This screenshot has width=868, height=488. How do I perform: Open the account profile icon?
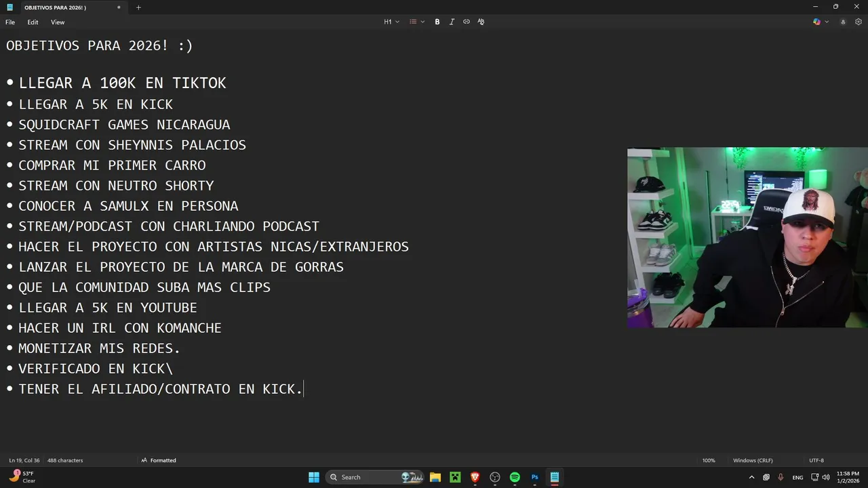pos(843,22)
